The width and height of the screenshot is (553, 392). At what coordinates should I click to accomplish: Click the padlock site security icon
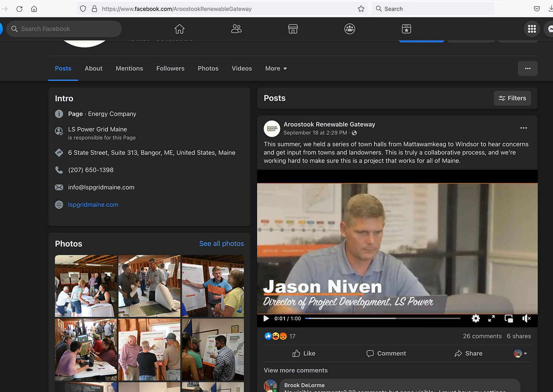(95, 9)
